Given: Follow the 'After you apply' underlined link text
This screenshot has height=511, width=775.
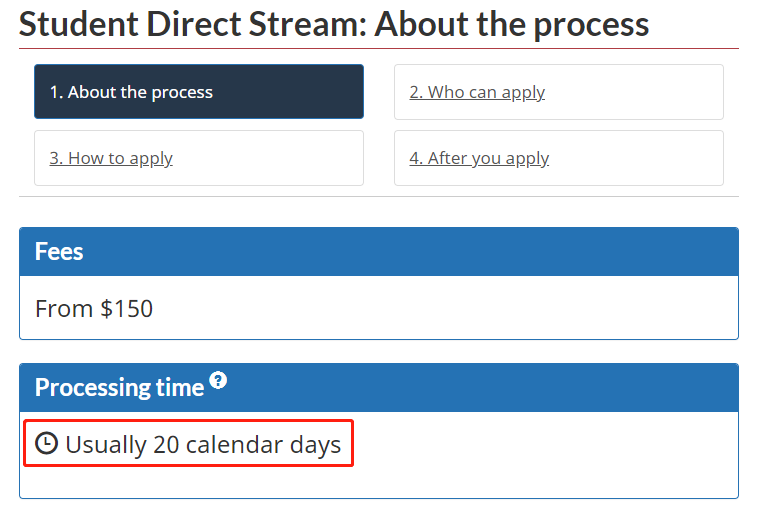Looking at the screenshot, I should pos(488,158).
